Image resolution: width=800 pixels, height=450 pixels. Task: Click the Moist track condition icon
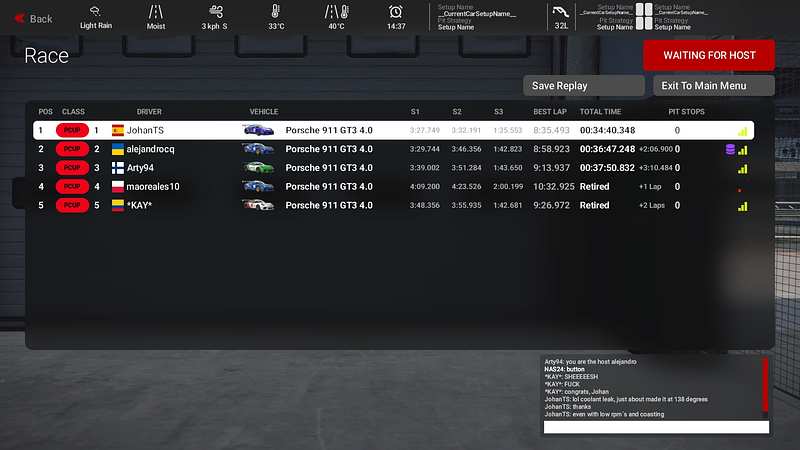156,11
